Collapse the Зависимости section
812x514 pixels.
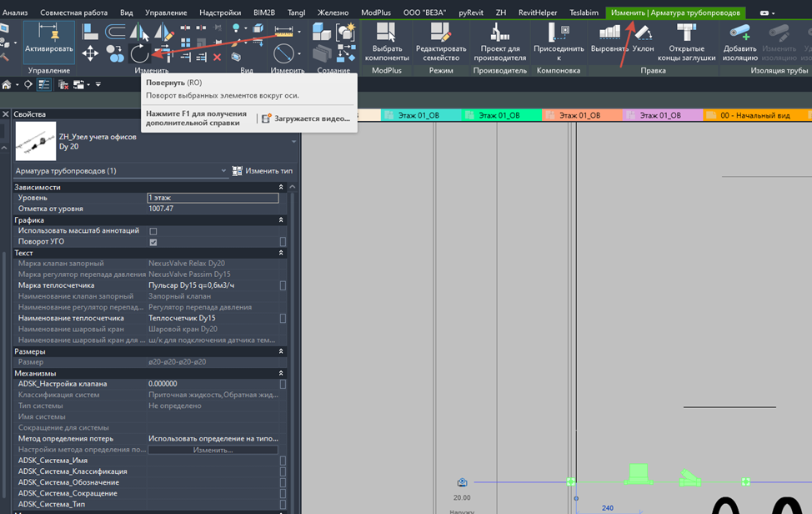(x=281, y=187)
